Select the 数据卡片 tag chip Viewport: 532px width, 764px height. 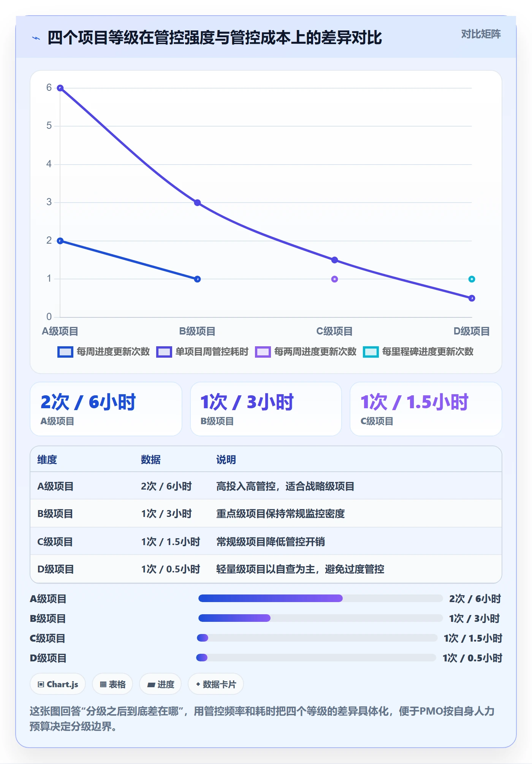(x=216, y=684)
